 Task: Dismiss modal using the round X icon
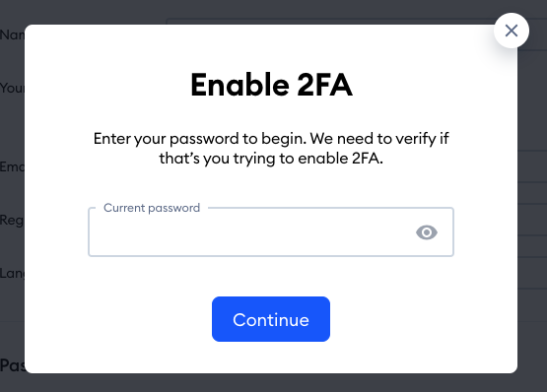pyautogui.click(x=512, y=31)
